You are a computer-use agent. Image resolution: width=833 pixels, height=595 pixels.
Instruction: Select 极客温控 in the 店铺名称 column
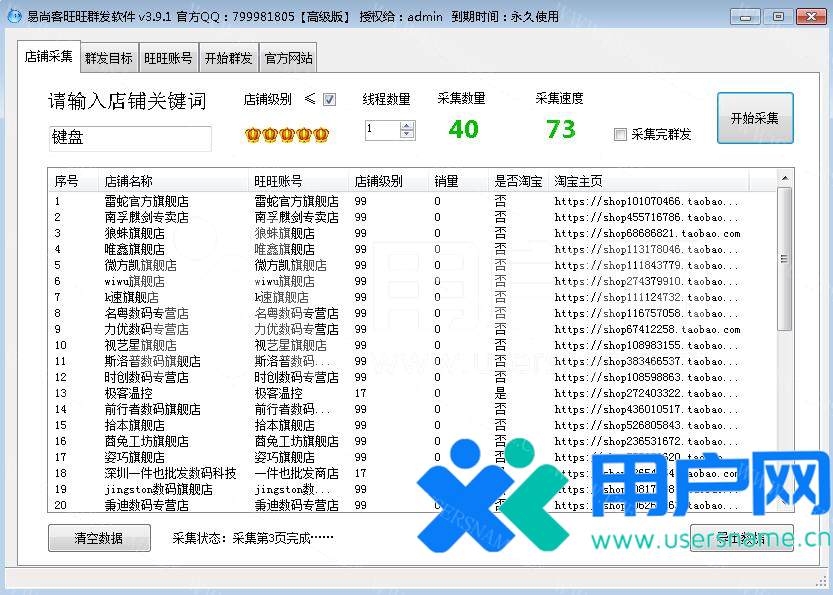coord(128,393)
